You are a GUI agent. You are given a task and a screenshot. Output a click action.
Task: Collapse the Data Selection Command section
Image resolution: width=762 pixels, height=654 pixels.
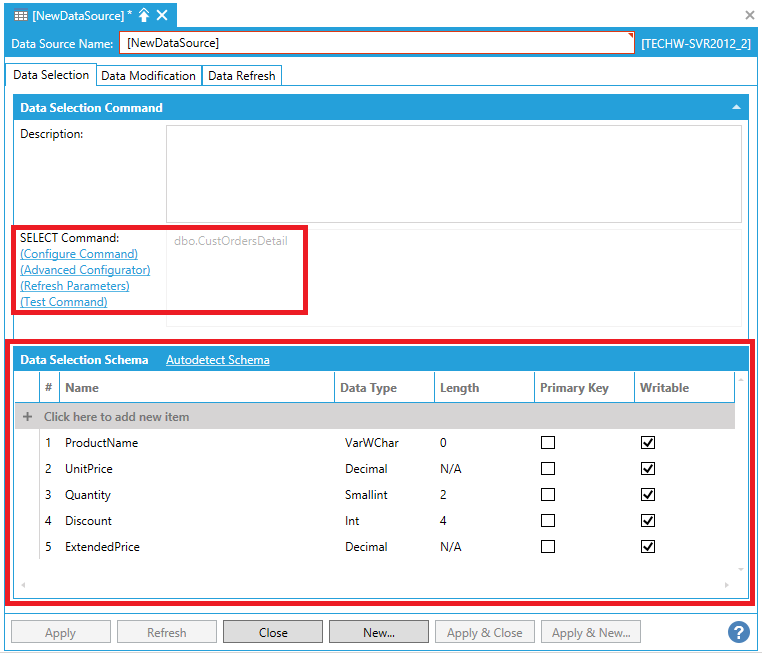pyautogui.click(x=737, y=107)
